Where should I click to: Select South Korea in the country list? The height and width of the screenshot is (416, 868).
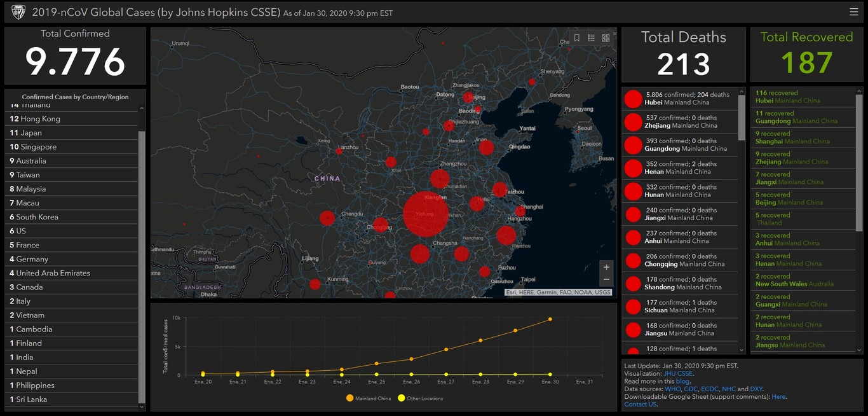[x=71, y=217]
